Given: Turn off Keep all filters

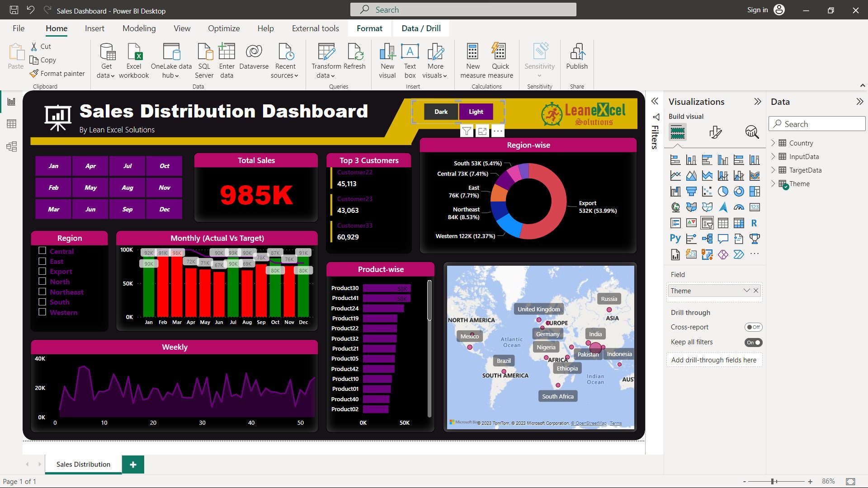Looking at the screenshot, I should pyautogui.click(x=753, y=342).
